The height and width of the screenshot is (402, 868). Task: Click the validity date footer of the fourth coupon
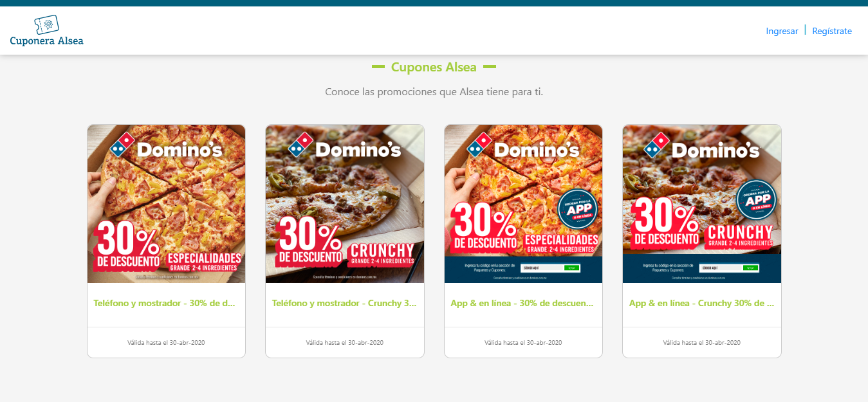pyautogui.click(x=702, y=342)
